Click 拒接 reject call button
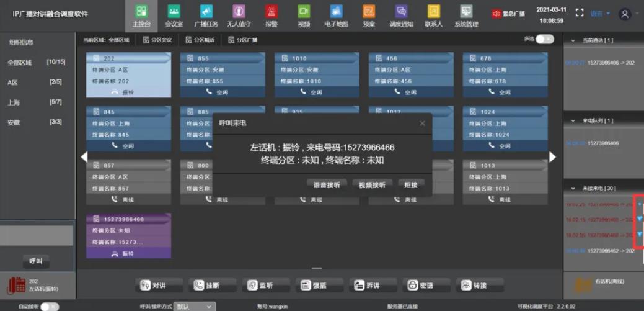The height and width of the screenshot is (311, 644). click(411, 185)
